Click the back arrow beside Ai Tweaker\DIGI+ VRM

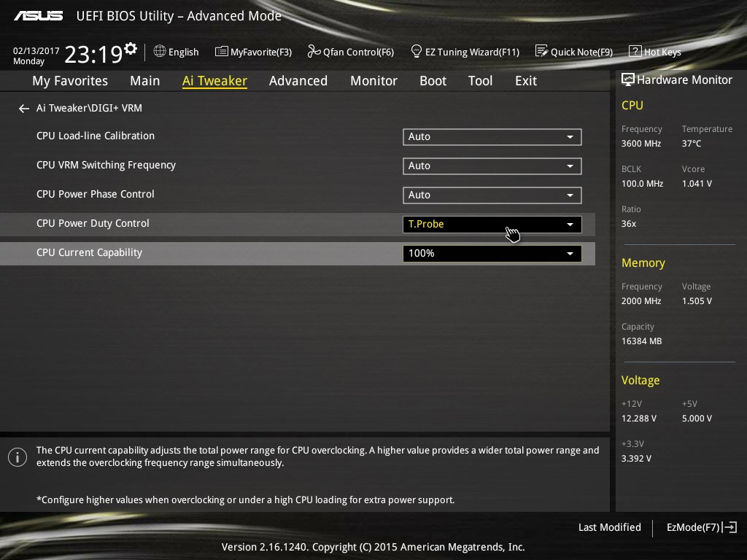pyautogui.click(x=24, y=109)
